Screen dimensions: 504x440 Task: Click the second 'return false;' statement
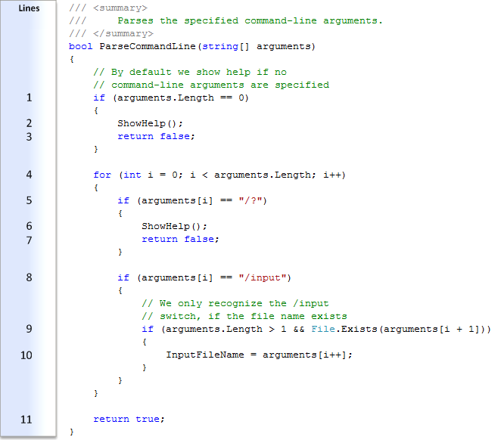(180, 239)
